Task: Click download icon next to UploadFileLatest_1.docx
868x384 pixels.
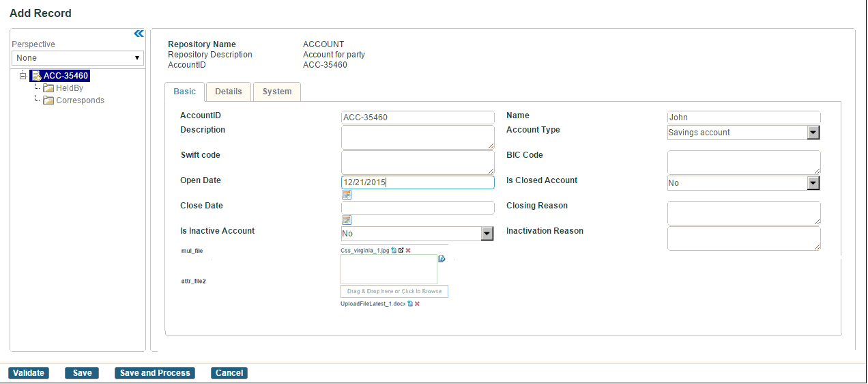Action: click(410, 303)
